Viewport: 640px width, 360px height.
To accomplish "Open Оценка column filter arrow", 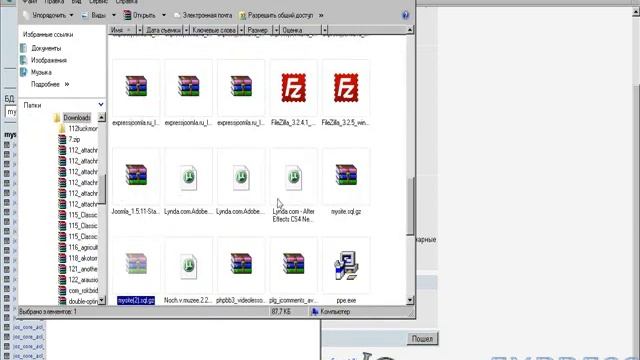I will 324,30.
